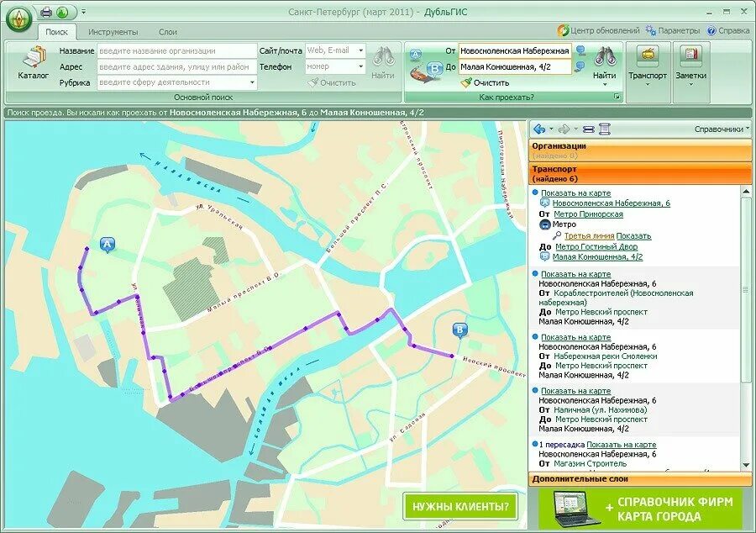Click the От start address field
756x533 pixels.
click(x=514, y=50)
